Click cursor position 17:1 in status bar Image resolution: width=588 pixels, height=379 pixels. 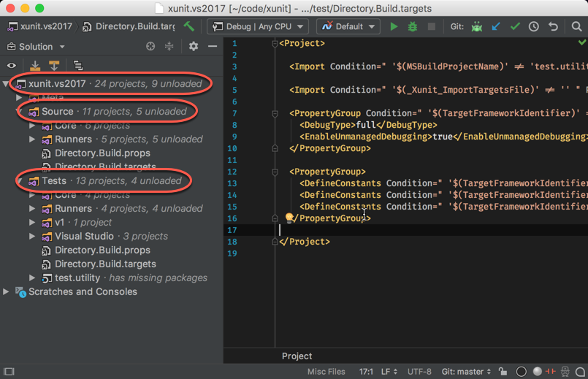point(366,372)
